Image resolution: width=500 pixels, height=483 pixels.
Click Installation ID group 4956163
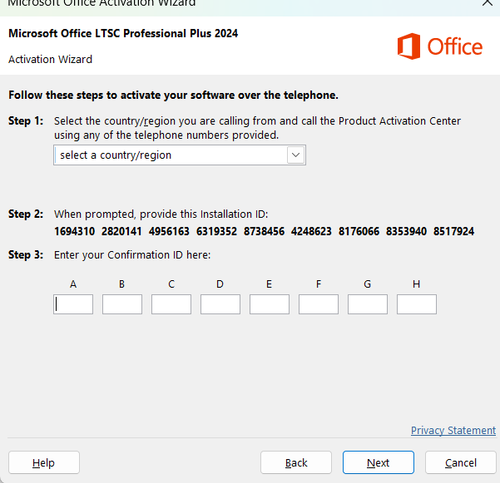click(169, 231)
